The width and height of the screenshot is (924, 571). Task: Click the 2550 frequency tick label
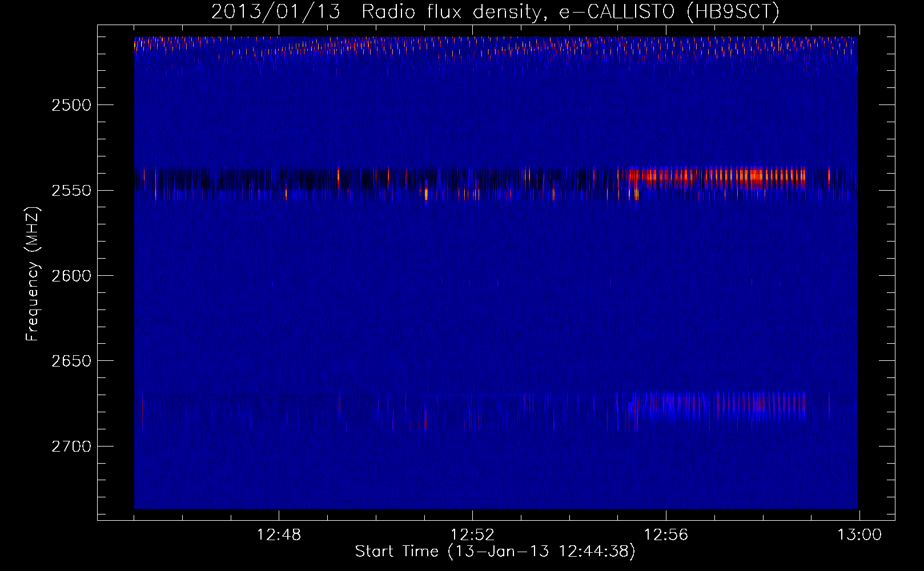pyautogui.click(x=71, y=190)
